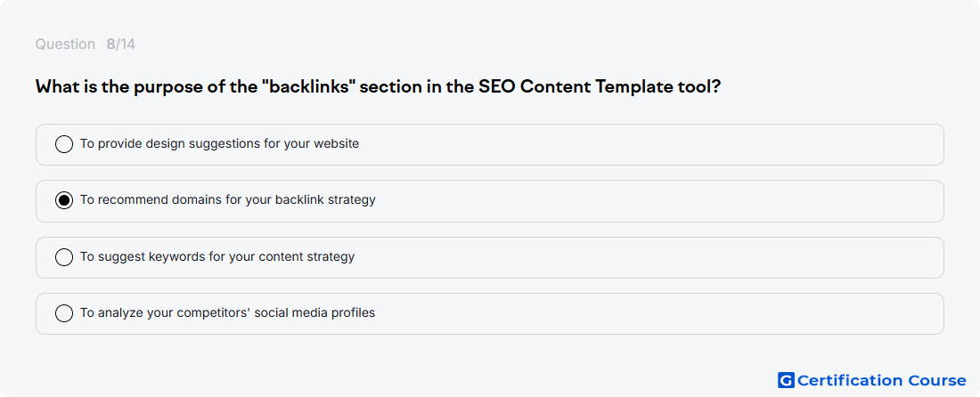Image resolution: width=980 pixels, height=397 pixels.
Task: Choose the suggest keywords radio button
Action: 64,257
